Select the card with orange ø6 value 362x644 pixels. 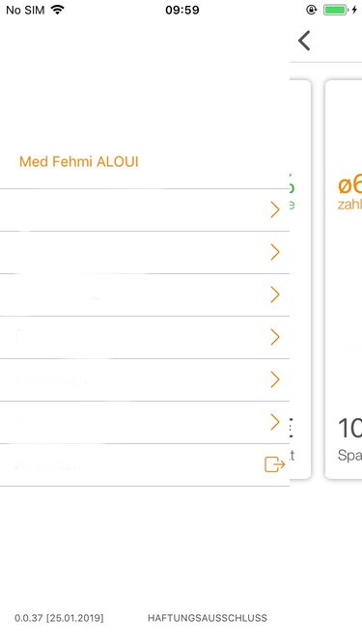(x=344, y=279)
